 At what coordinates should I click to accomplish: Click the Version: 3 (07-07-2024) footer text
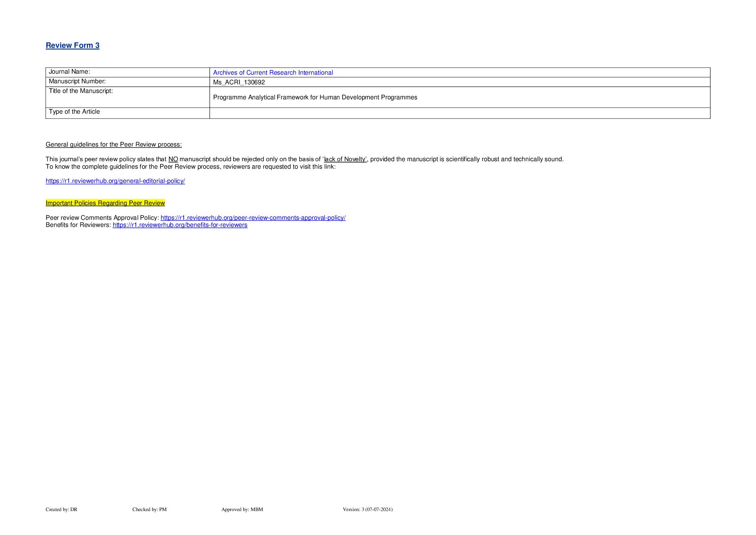coord(367,509)
